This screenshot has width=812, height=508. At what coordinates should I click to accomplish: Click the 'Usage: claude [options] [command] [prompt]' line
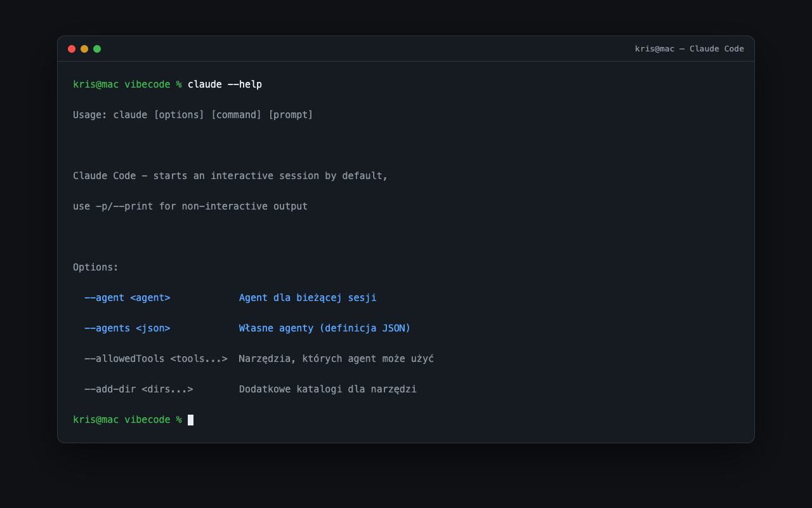coord(193,115)
